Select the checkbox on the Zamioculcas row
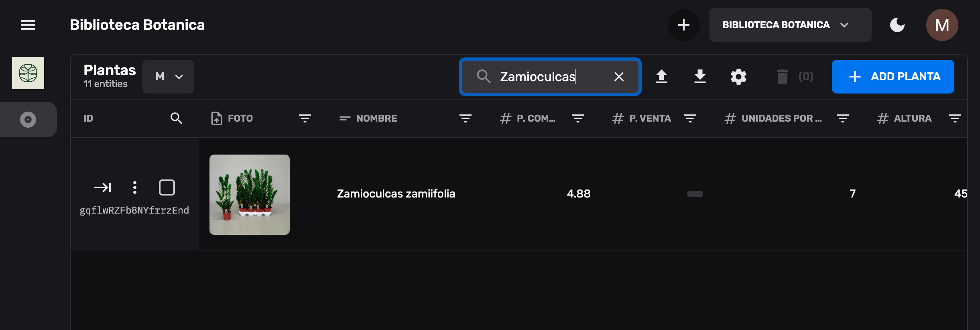 click(167, 187)
